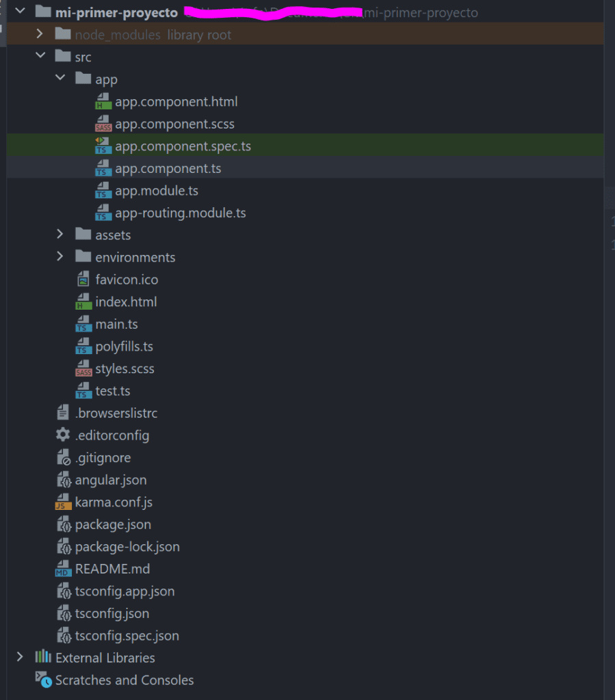This screenshot has width=615, height=700.
Task: Click the HTML file icon for app.component.html
Action: [x=102, y=100]
